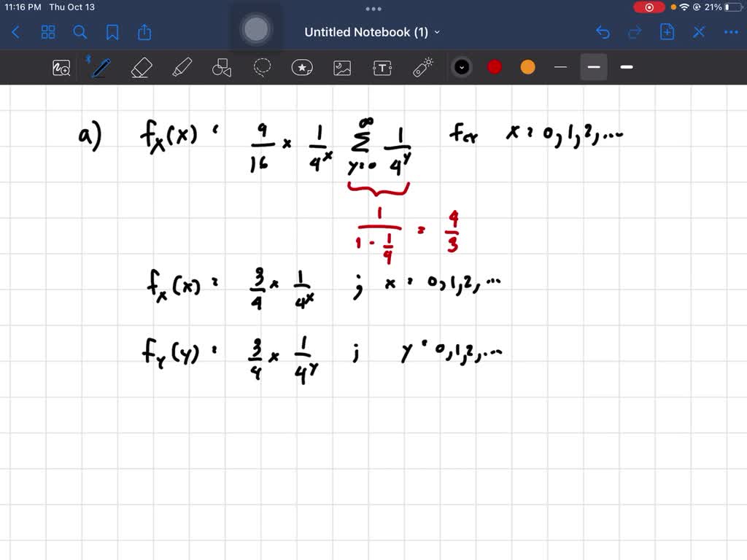The height and width of the screenshot is (560, 747).
Task: Add a new page
Action: [667, 32]
